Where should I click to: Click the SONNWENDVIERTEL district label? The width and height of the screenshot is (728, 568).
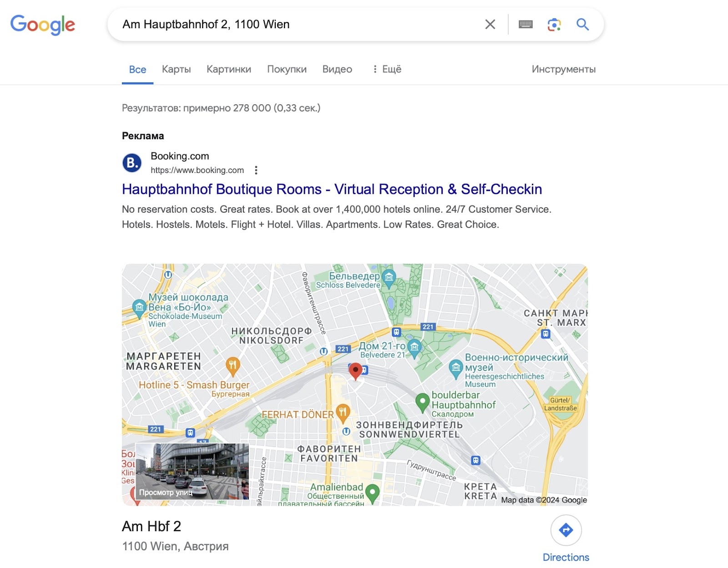tap(409, 435)
